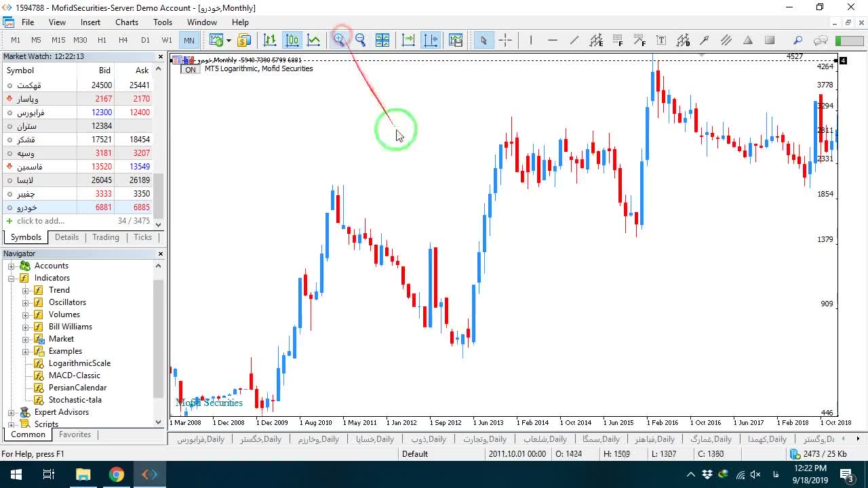Select the parallel lines channel tool
Screen dimensions: 868x488
pyautogui.click(x=726, y=40)
